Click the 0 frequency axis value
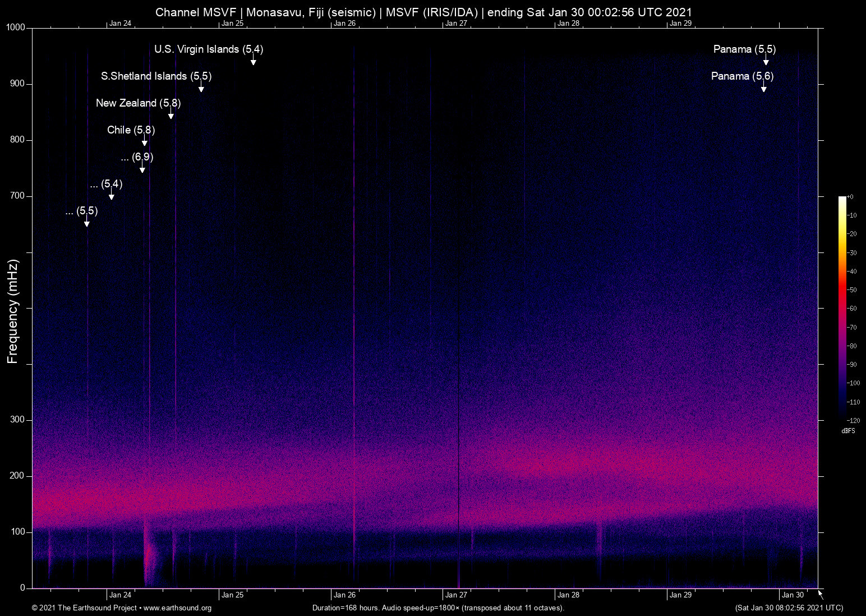866x616 pixels. click(x=23, y=588)
